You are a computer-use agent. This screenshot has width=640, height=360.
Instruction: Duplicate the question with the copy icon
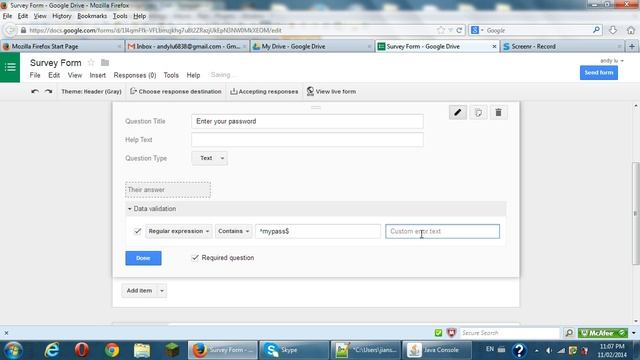click(x=478, y=112)
